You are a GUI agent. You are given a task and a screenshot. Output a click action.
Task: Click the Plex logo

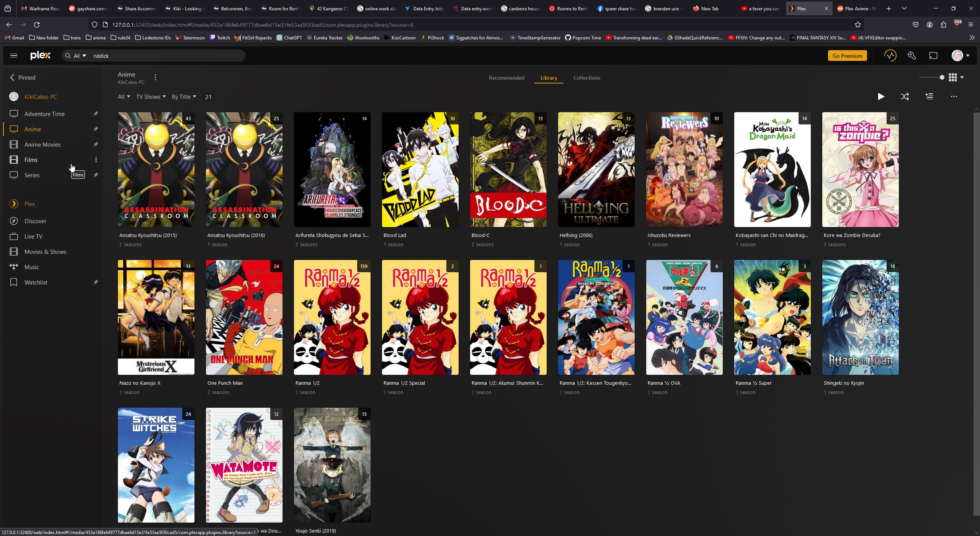(x=41, y=56)
